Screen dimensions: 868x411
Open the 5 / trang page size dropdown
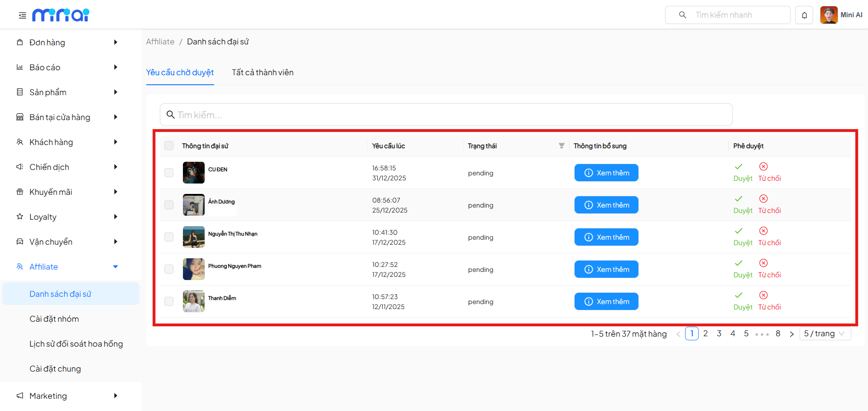click(825, 334)
